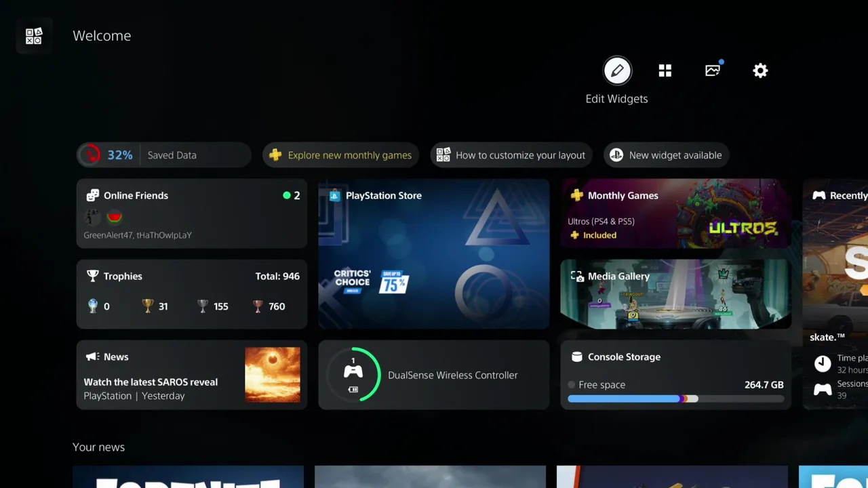Select the ULTROS game logo art
This screenshot has height=488, width=868.
pos(743,228)
